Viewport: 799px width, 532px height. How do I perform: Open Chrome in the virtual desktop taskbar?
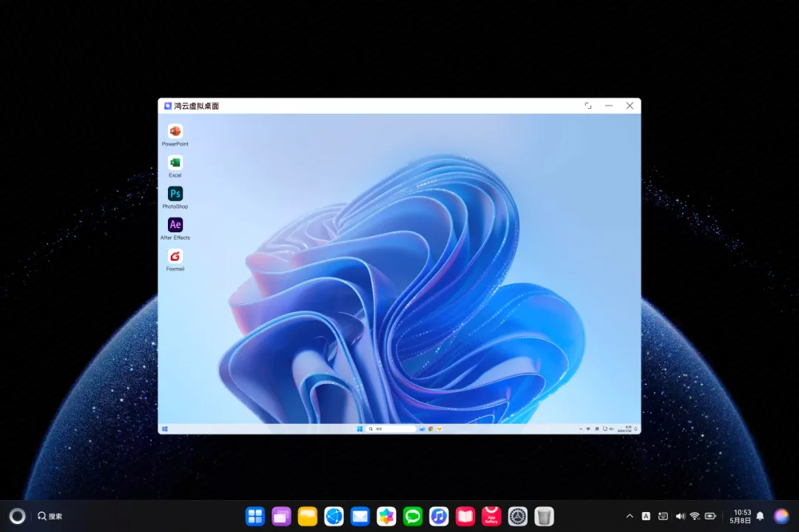(431, 429)
